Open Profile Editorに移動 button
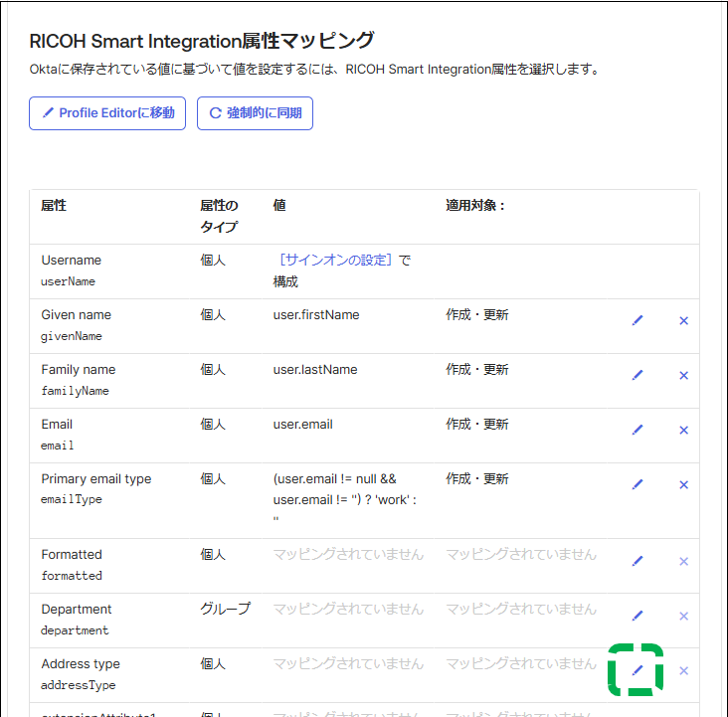The width and height of the screenshot is (728, 717). 107,113
